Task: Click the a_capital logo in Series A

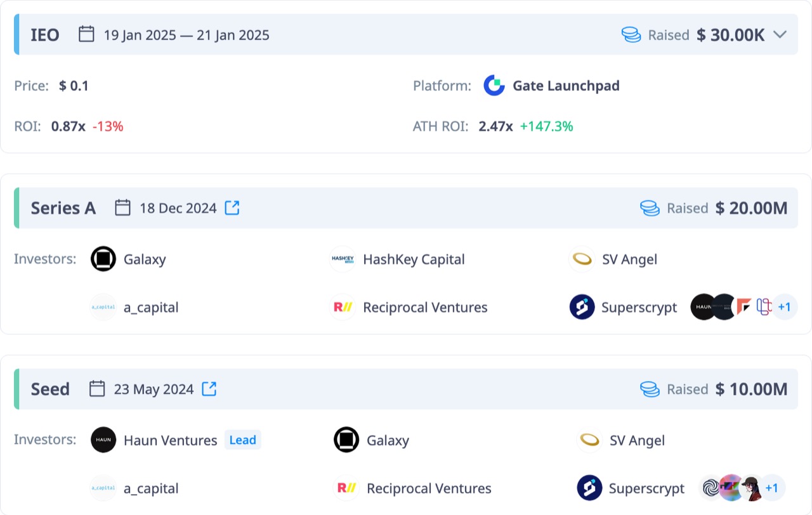Action: [103, 307]
